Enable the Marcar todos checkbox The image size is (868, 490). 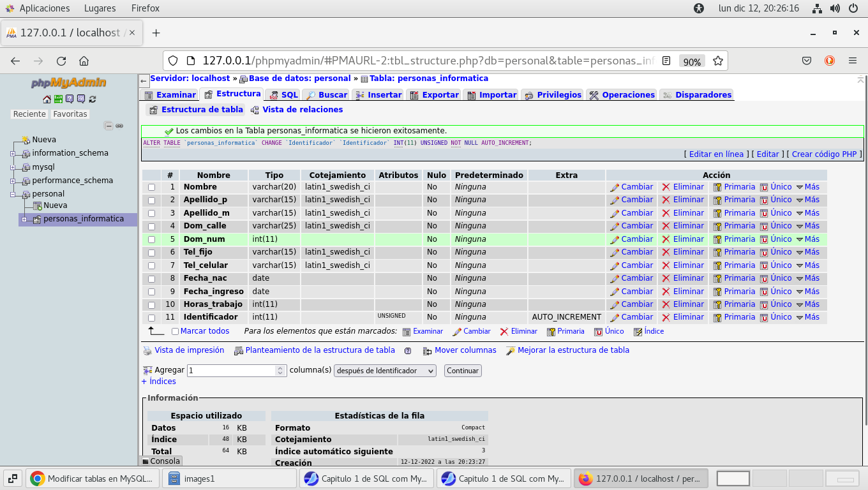(175, 332)
